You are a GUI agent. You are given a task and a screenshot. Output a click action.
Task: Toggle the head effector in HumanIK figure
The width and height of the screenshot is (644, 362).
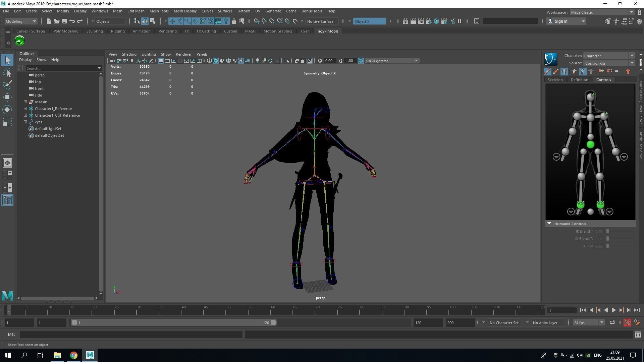pyautogui.click(x=591, y=97)
